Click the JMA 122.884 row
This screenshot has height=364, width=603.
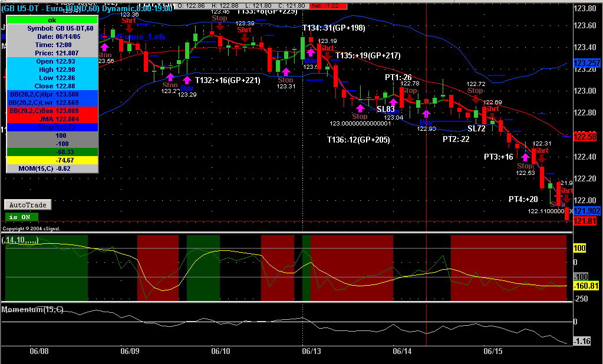click(52, 119)
